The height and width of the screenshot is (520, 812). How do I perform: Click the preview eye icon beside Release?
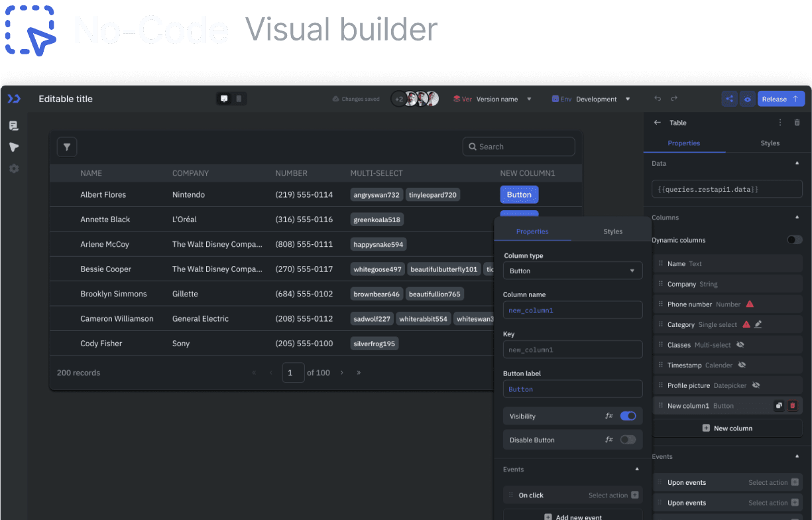click(x=747, y=99)
